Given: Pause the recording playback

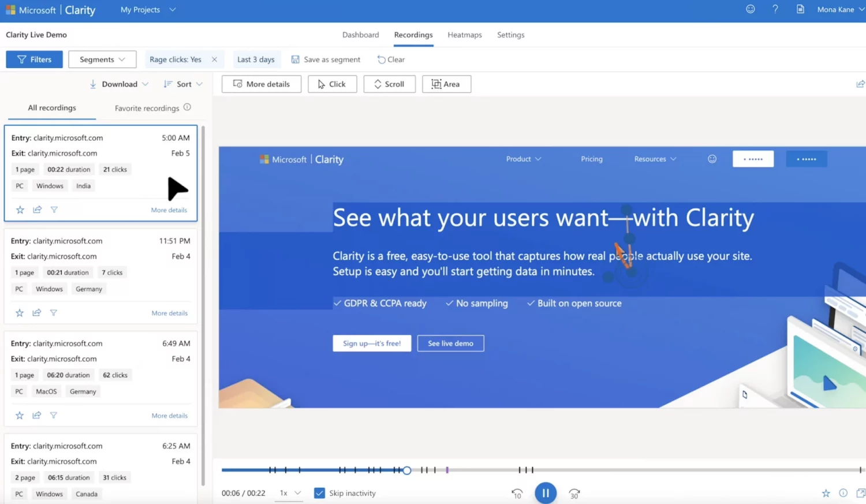Looking at the screenshot, I should (x=546, y=493).
